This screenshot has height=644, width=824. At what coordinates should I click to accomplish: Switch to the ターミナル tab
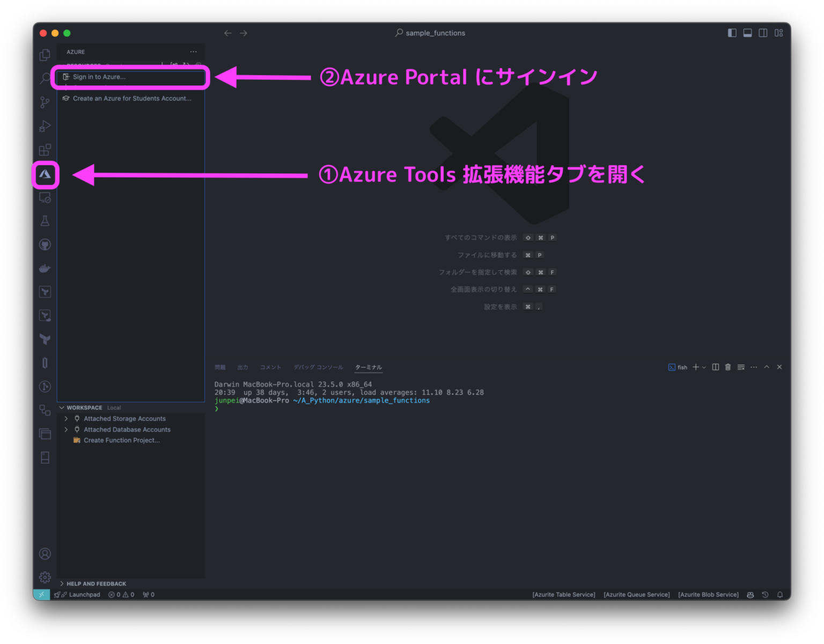pyautogui.click(x=368, y=367)
